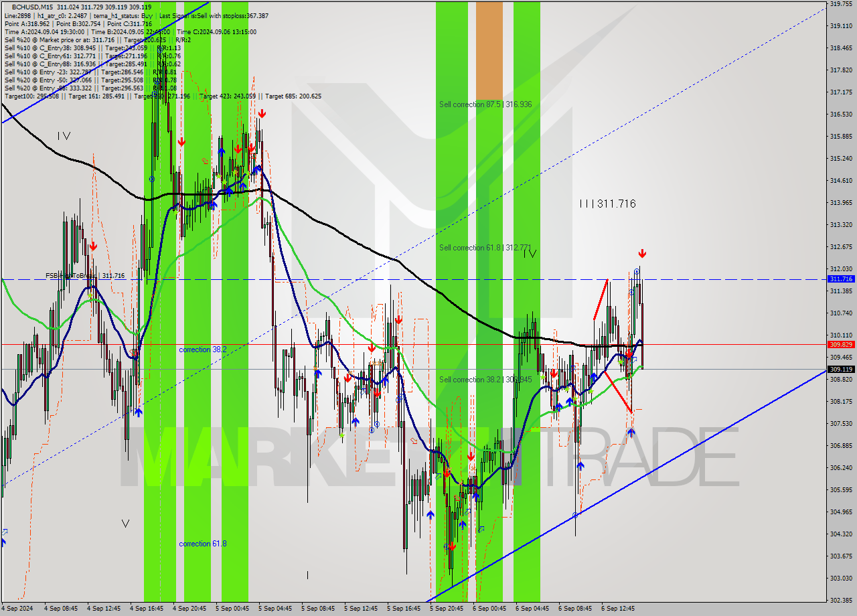Click the 319.755 price scale label

coord(841,4)
